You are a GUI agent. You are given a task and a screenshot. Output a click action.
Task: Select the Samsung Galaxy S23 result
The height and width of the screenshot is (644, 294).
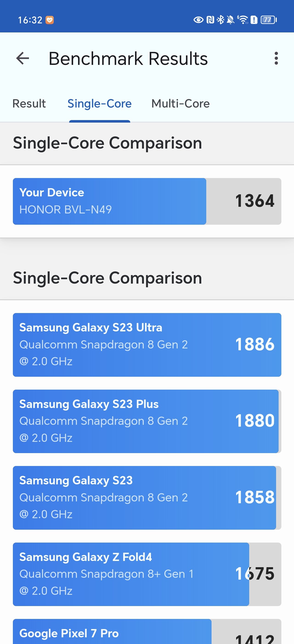tap(147, 498)
